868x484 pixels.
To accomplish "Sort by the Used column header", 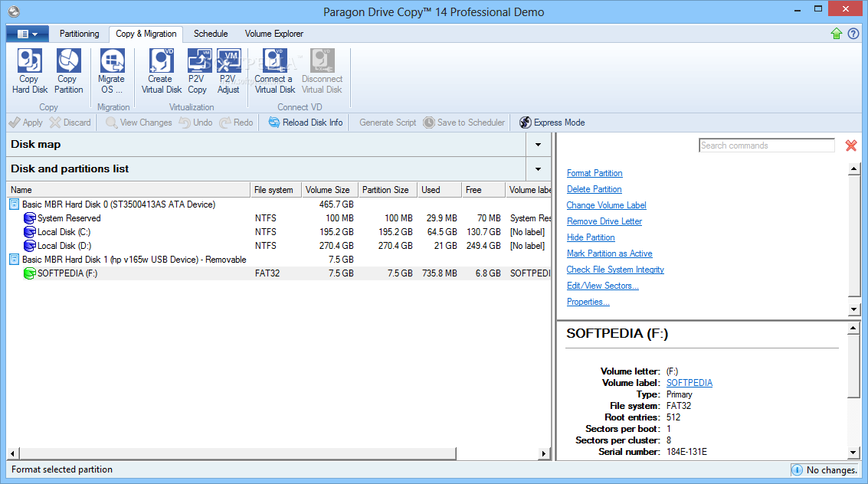I will [440, 190].
